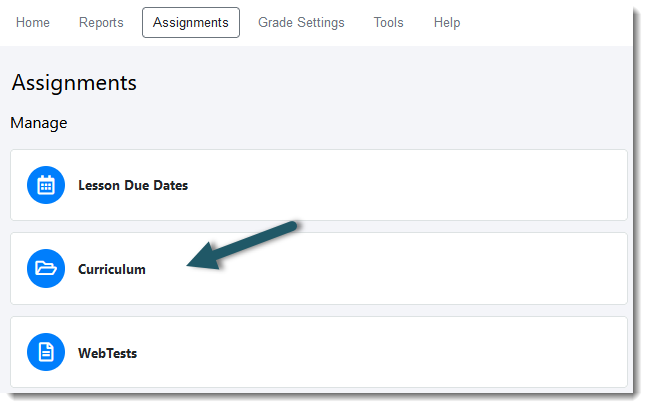The width and height of the screenshot is (648, 408).
Task: Open the Reports tab
Action: tap(101, 22)
